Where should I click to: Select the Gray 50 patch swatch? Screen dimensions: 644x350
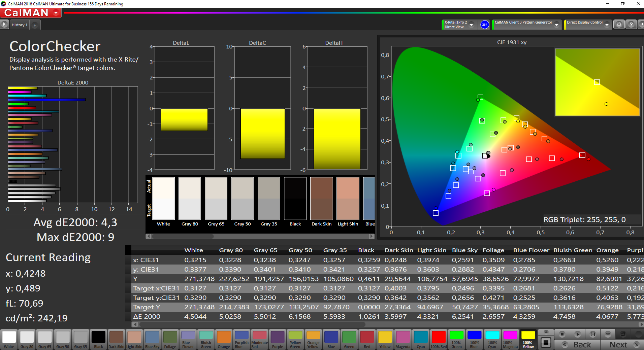pos(63,339)
